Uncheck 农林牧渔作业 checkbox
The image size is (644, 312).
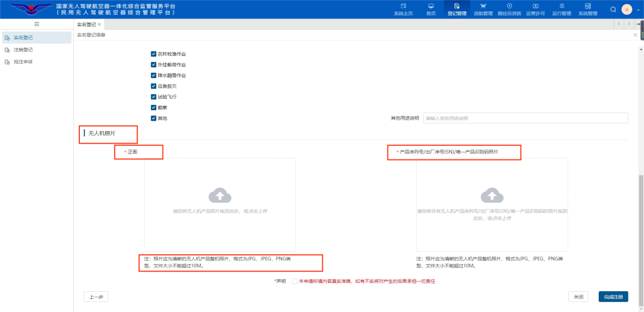pyautogui.click(x=154, y=54)
